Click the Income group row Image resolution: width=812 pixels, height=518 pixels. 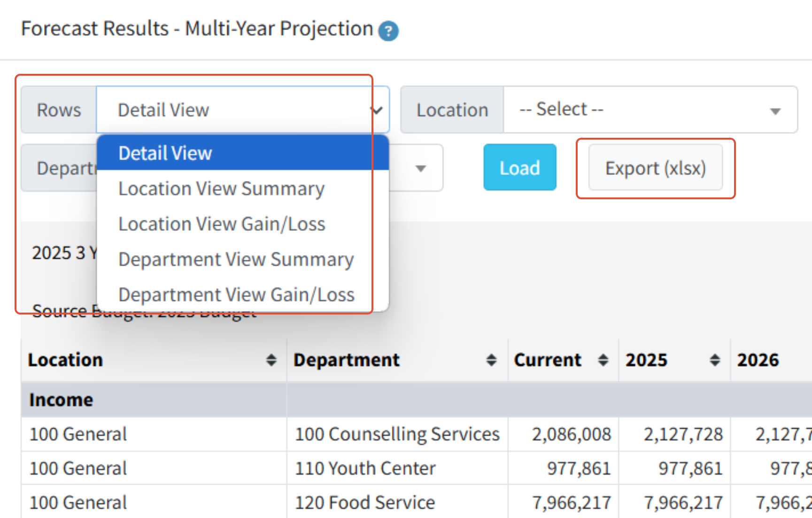(416, 400)
